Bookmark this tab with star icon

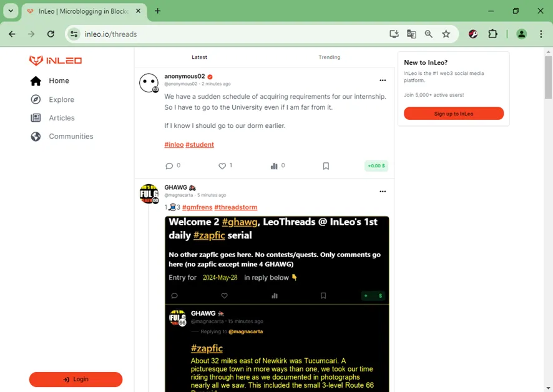(446, 34)
